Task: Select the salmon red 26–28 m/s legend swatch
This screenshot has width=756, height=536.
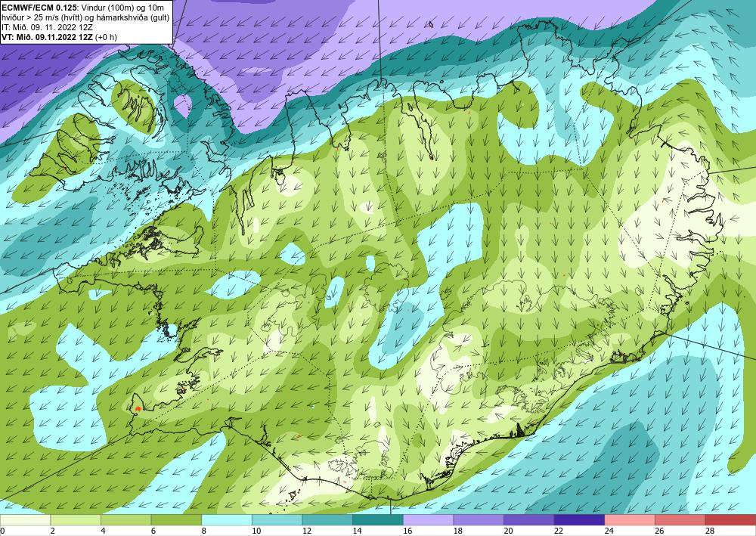Action: [x=680, y=520]
